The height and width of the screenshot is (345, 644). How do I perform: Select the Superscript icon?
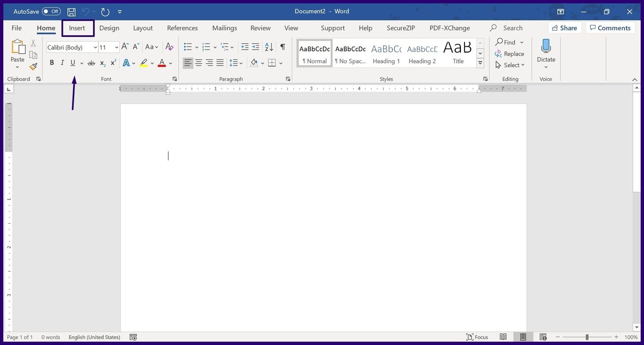click(113, 63)
